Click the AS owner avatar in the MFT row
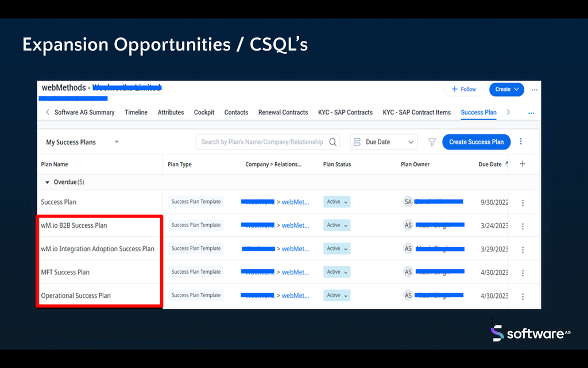588x368 pixels. [x=408, y=272]
